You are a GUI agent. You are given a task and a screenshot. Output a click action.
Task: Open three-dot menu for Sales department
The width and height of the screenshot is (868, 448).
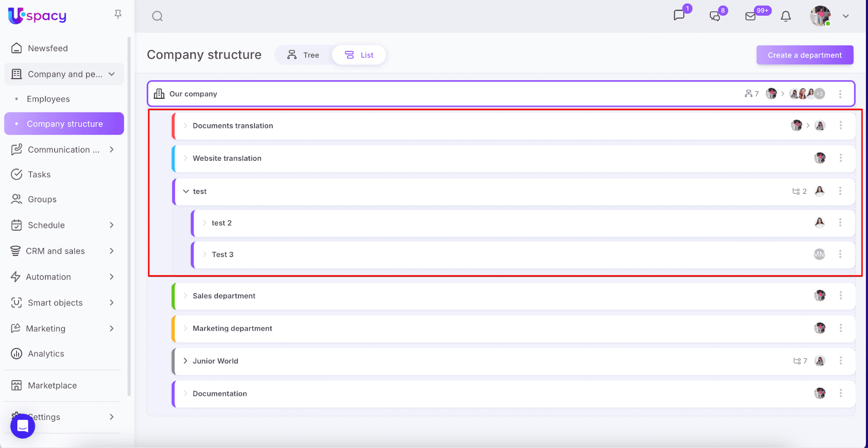coord(840,295)
